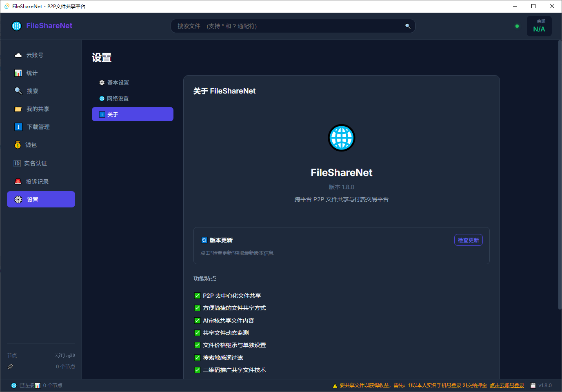This screenshot has width=562, height=392.
Task: Maximize the FileShareNet window
Action: (533, 6)
